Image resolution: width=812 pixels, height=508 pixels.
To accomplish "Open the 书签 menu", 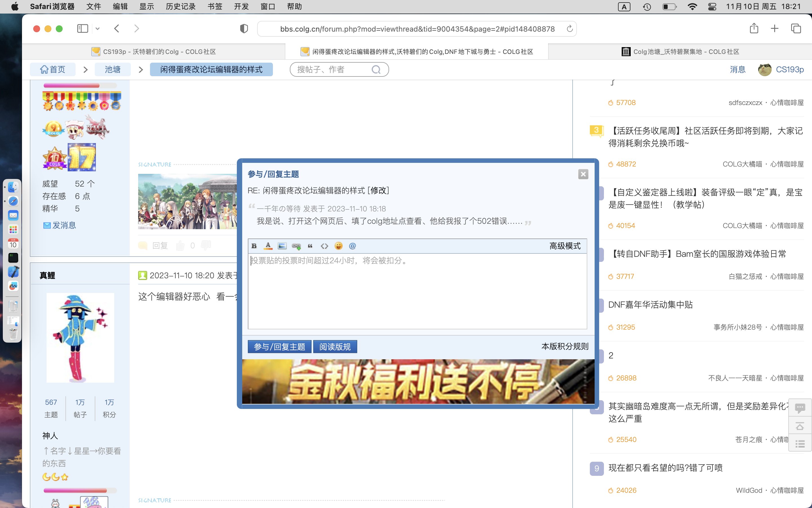I will point(215,7).
